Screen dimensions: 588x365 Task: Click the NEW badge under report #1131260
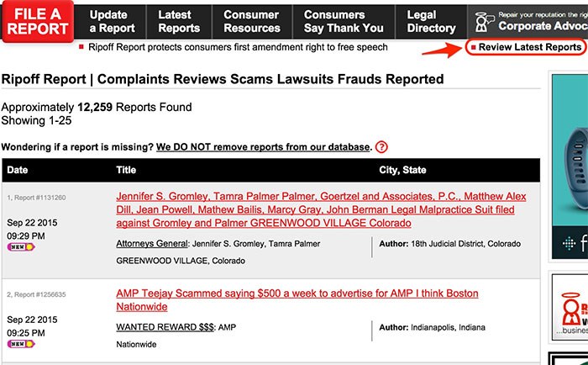[x=21, y=246]
